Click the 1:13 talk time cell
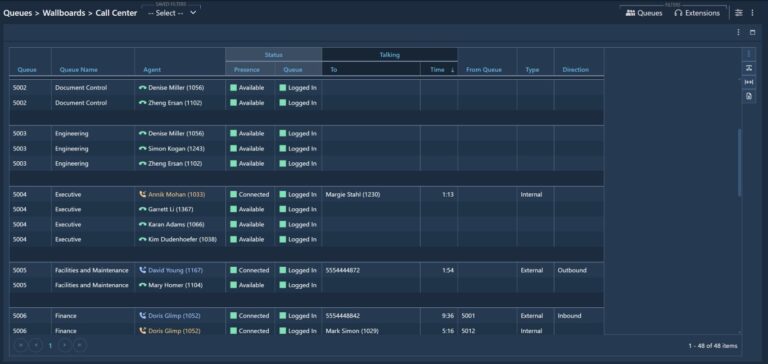768x364 pixels. click(x=448, y=194)
